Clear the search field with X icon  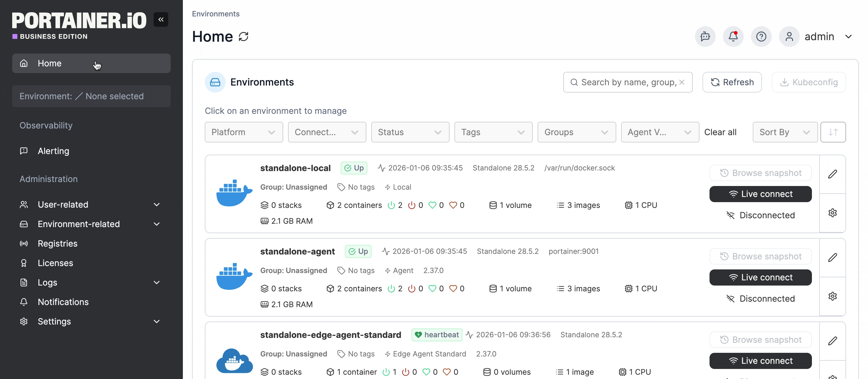point(682,82)
